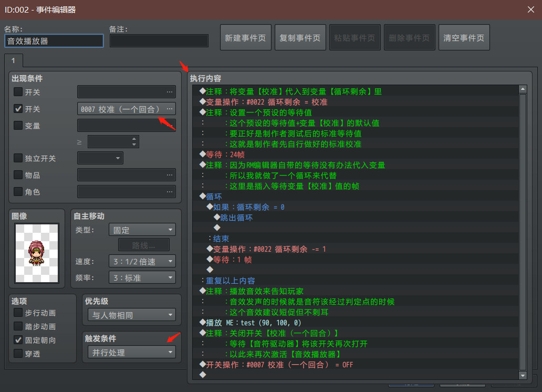This screenshot has width=542, height=392.
Task: Click the 清空事件页 button
Action: 464,37
